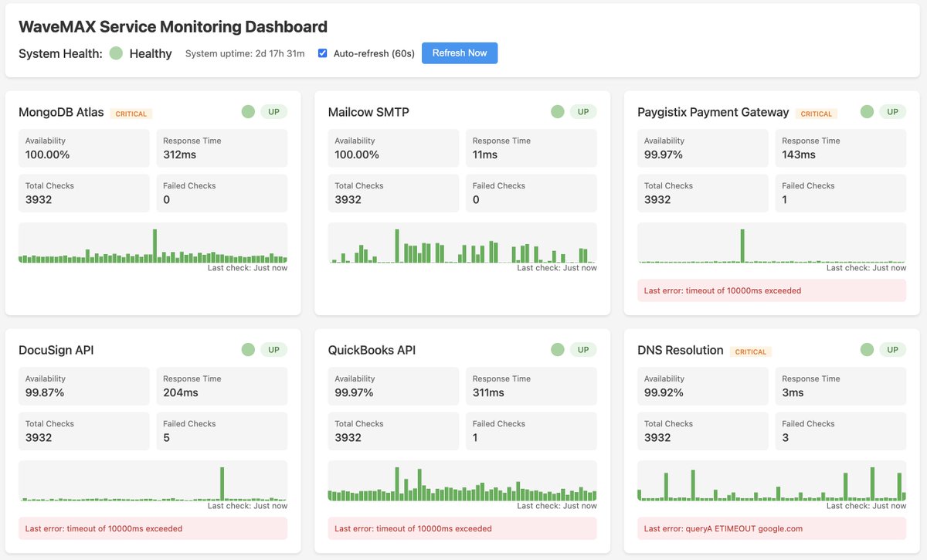Click MongoDB Atlas response time 312ms

(x=180, y=154)
